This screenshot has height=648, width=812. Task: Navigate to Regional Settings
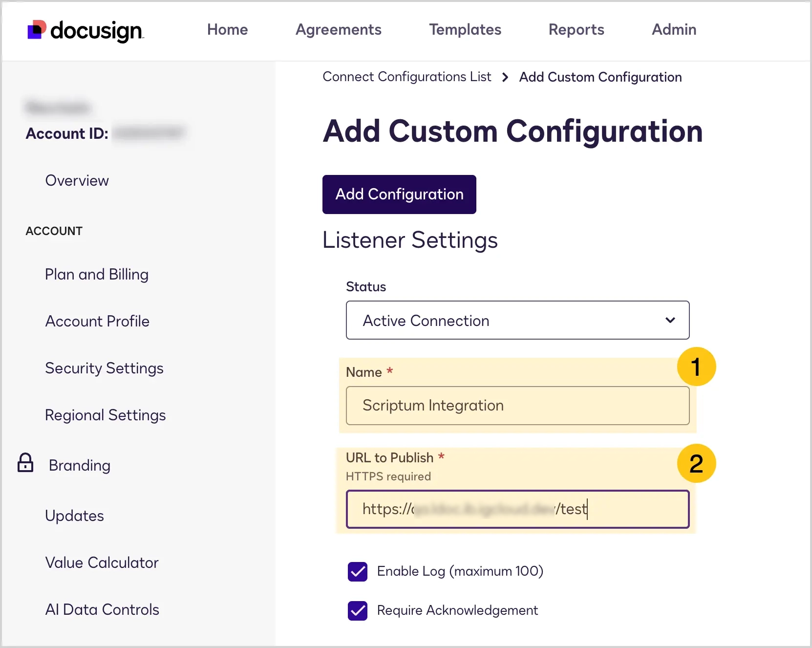click(105, 415)
